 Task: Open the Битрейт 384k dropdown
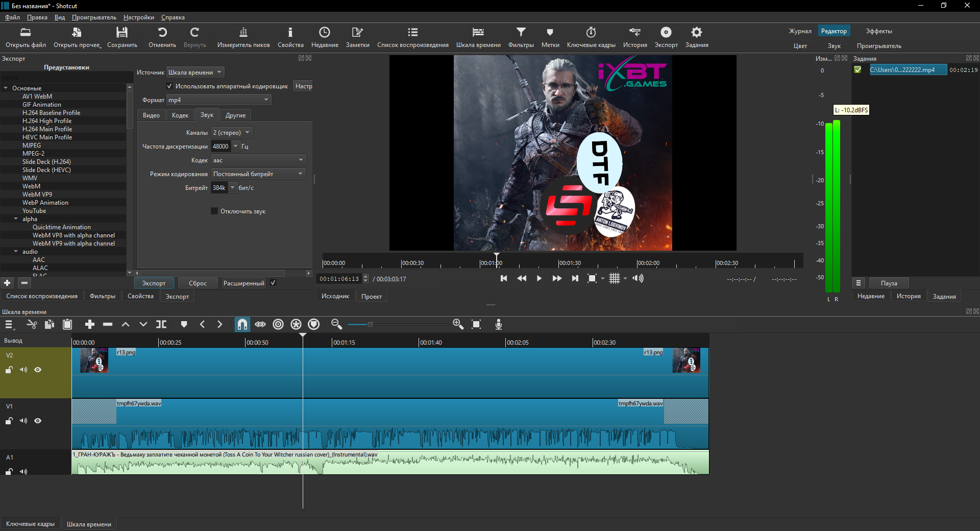pos(233,188)
